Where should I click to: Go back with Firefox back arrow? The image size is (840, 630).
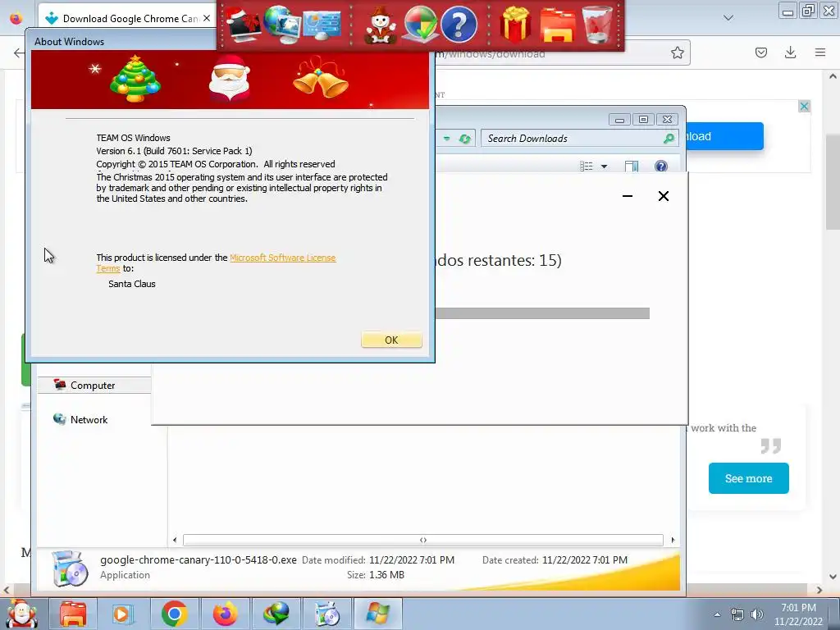(x=19, y=52)
